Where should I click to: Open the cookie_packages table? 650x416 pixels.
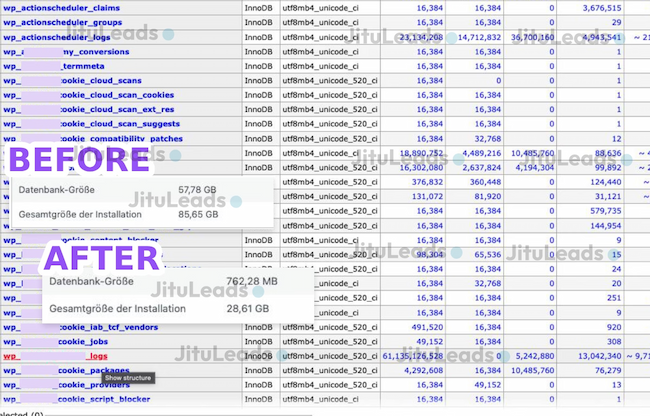coord(66,370)
